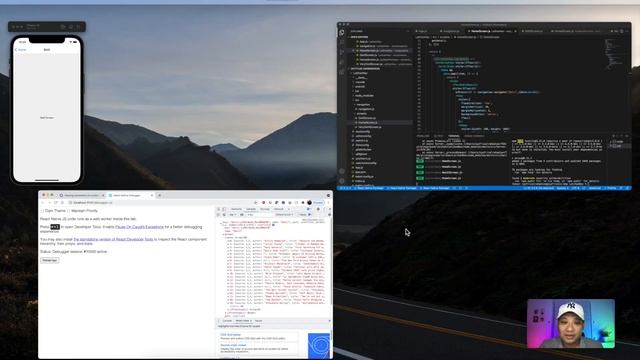Switch to DevTools Elements tab
This screenshot has height=360, width=640.
coord(236,209)
